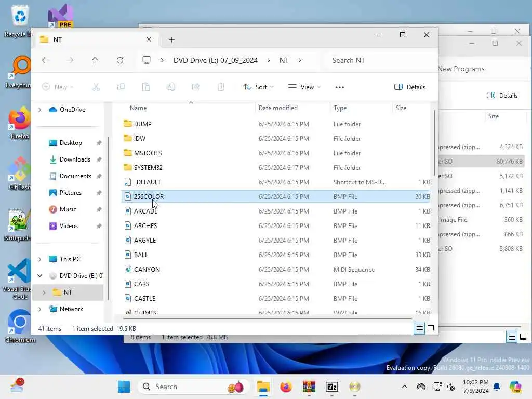Expand This PC tree node
Viewport: 532px width, 399px height.
tap(39, 259)
